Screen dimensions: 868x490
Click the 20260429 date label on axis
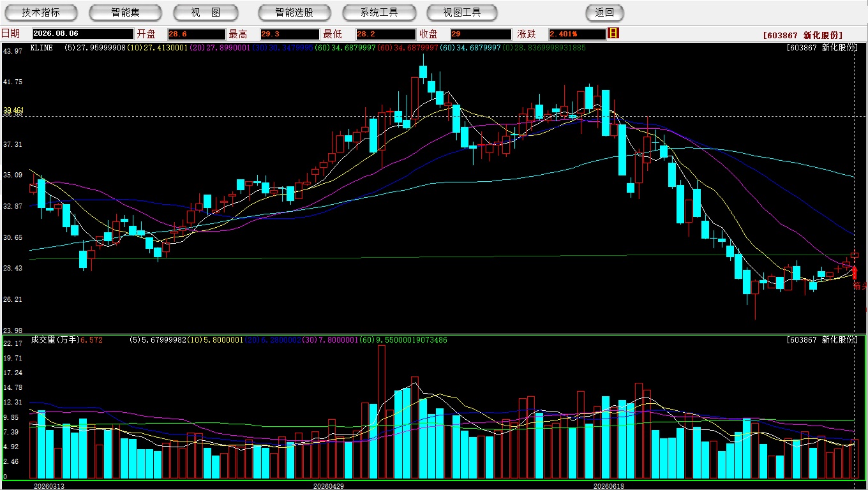(329, 486)
